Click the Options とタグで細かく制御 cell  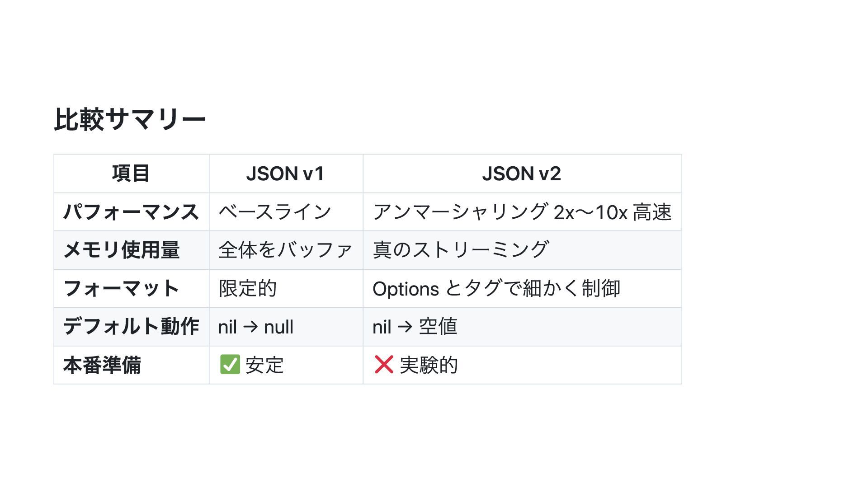522,289
